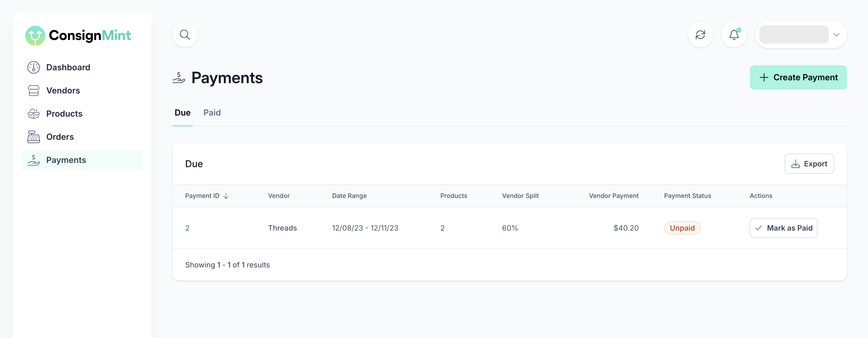This screenshot has width=868, height=338.
Task: Go to Orders in sidebar
Action: click(60, 137)
